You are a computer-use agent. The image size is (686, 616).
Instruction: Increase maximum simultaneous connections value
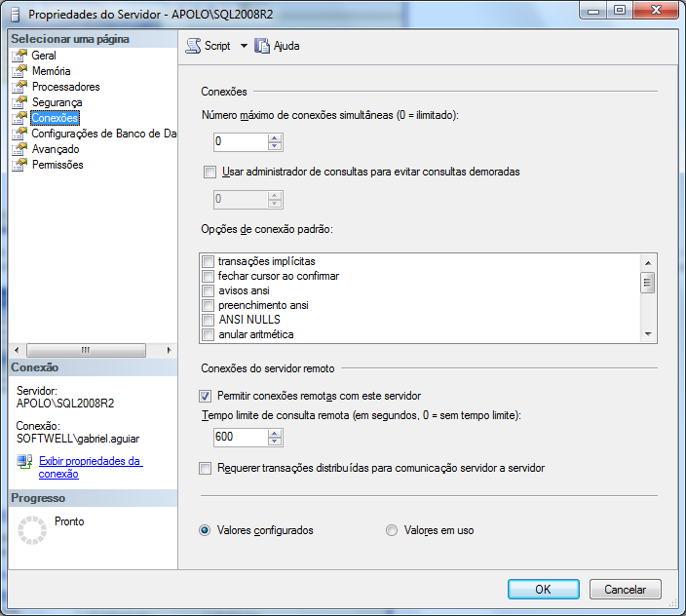pyautogui.click(x=275, y=137)
